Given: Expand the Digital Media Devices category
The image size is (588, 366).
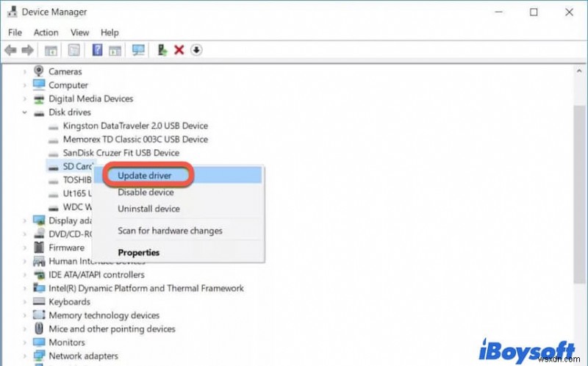Looking at the screenshot, I should pos(25,98).
